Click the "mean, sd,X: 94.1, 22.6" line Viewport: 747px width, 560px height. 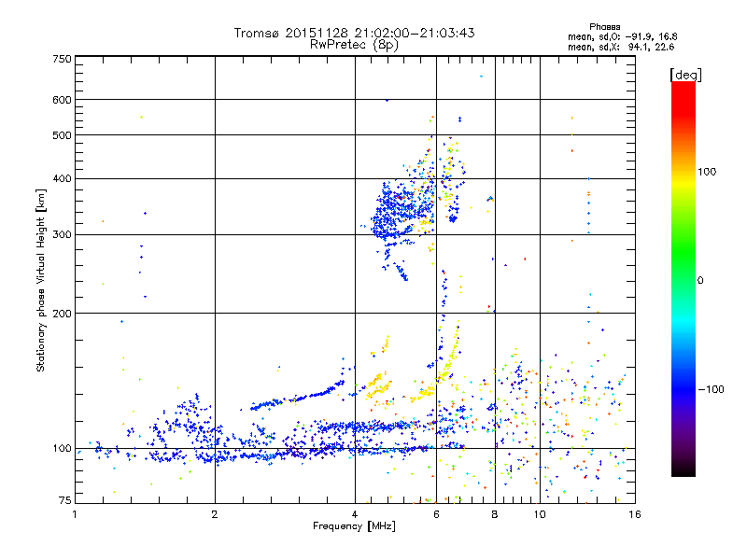[x=621, y=47]
